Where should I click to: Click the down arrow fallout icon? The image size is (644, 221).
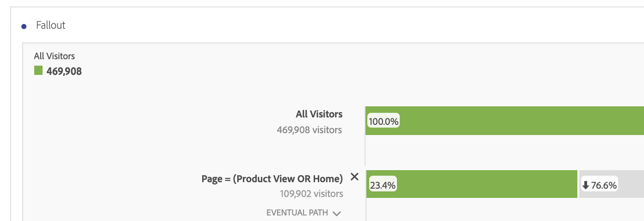[586, 185]
